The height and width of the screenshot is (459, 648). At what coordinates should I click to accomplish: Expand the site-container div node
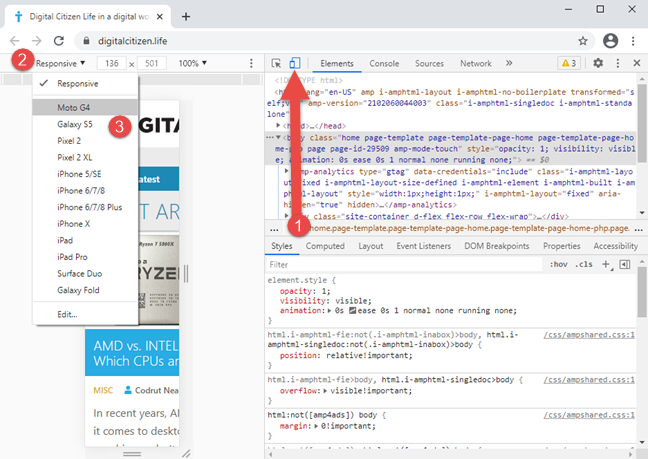point(287,216)
